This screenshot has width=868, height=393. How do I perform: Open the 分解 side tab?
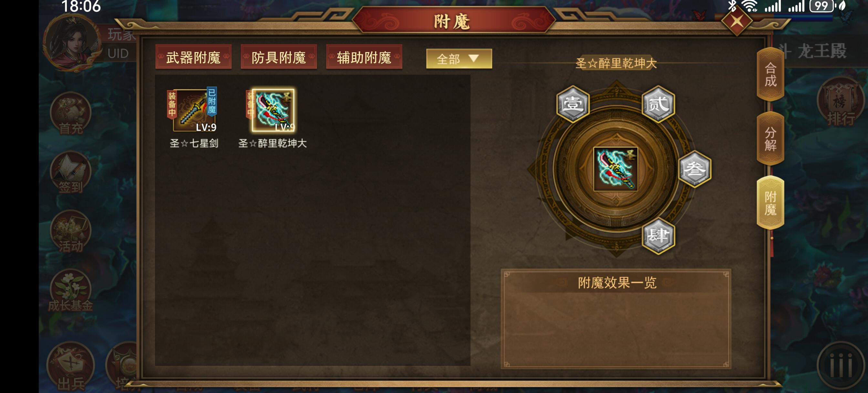point(770,139)
